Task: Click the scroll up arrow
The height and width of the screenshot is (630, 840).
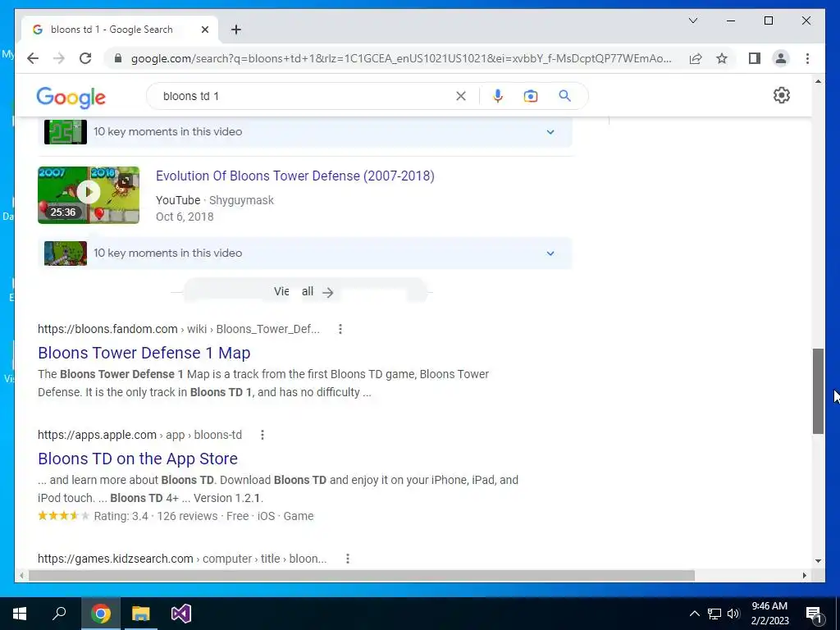Action: click(818, 82)
